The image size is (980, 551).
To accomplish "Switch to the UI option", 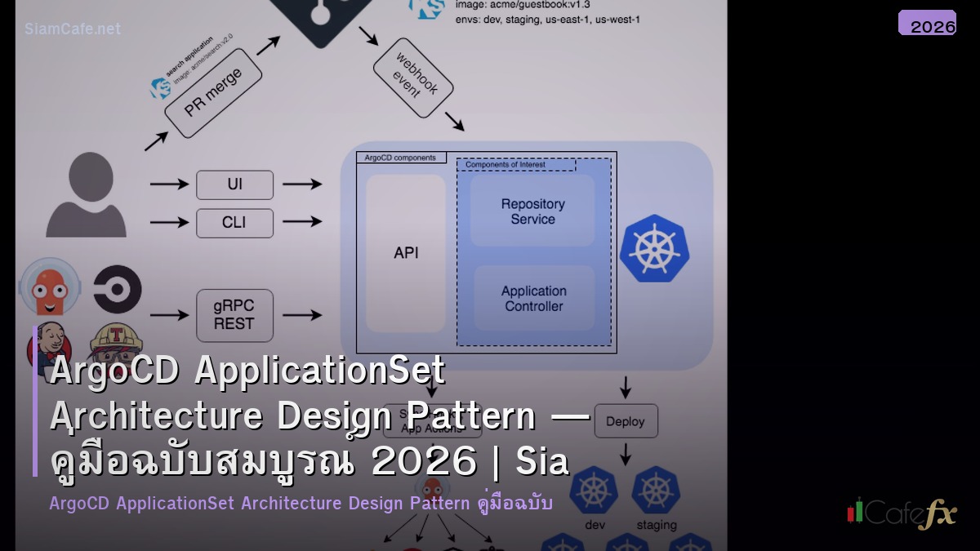I will [234, 184].
